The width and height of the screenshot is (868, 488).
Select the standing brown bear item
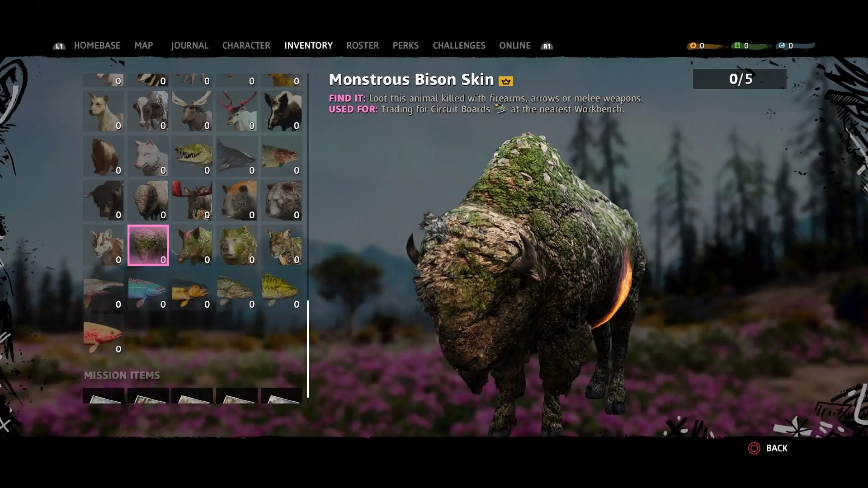[x=104, y=156]
